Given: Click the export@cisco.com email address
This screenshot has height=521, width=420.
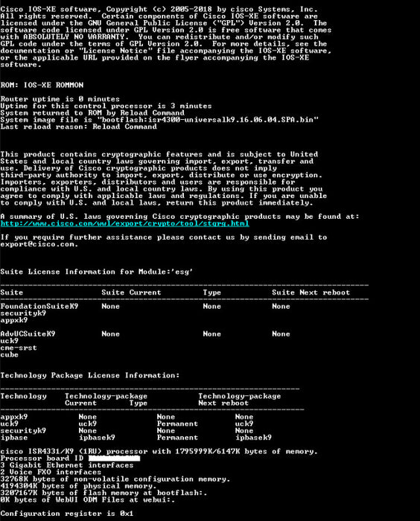Looking at the screenshot, I should click(x=39, y=244).
